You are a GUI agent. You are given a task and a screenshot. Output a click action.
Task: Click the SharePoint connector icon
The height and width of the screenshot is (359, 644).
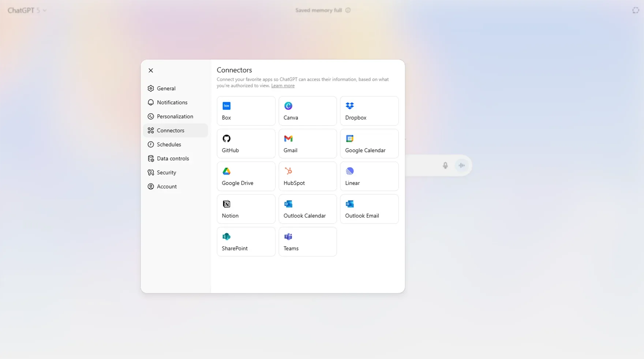226,237
